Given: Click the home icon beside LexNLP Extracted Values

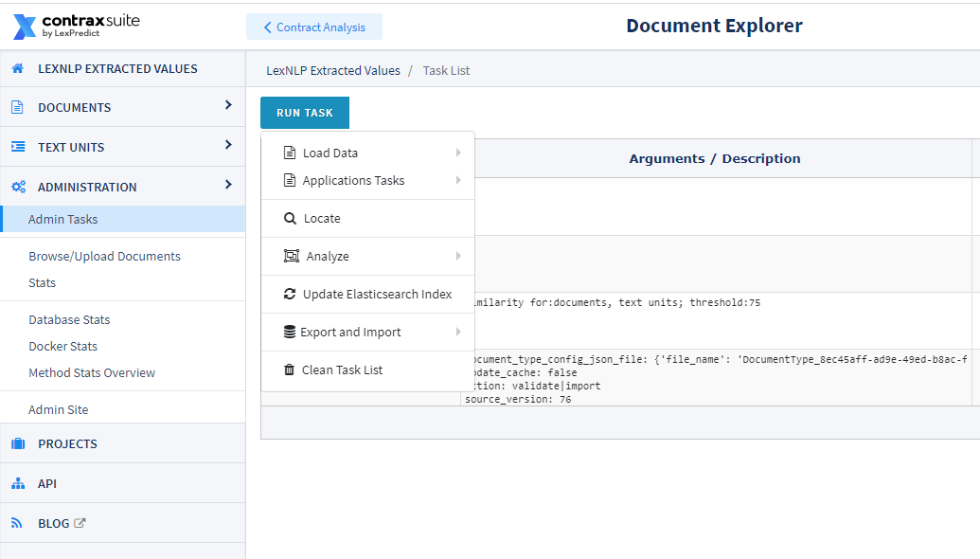Looking at the screenshot, I should pos(18,69).
